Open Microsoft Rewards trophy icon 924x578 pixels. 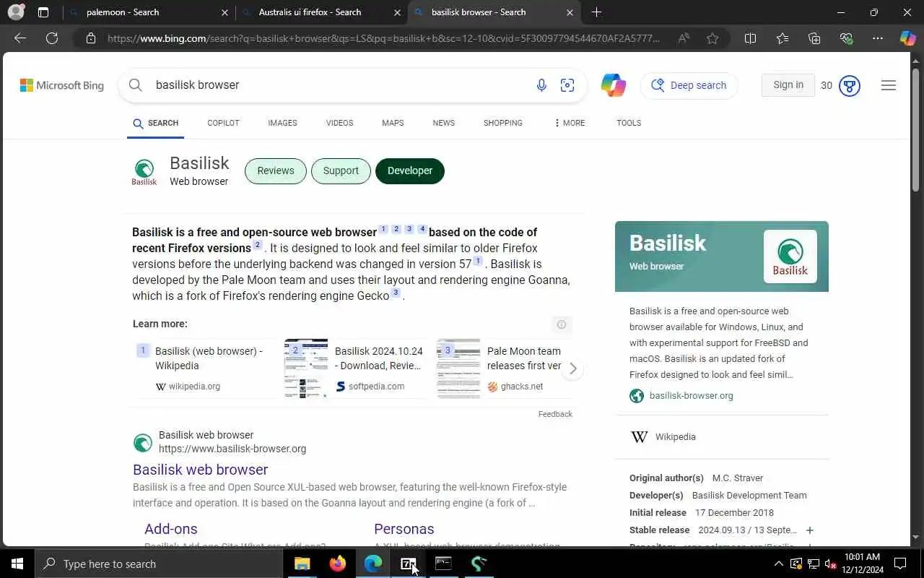[x=850, y=86]
